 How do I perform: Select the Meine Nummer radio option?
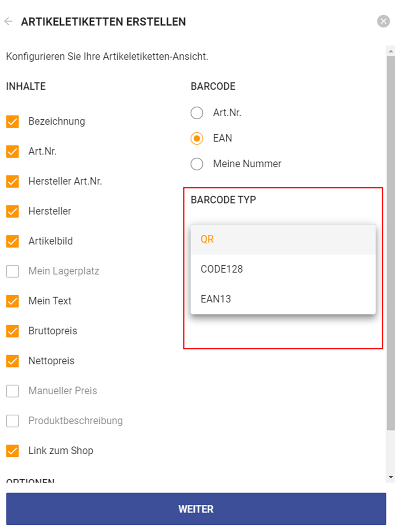coord(197,164)
